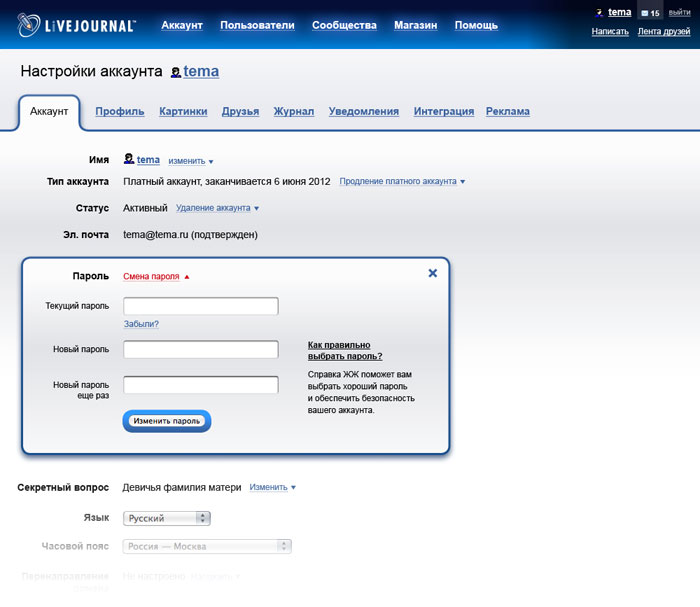Screen dimensions: 700x607
Task: Click the Изменить пароль button
Action: pos(167,421)
